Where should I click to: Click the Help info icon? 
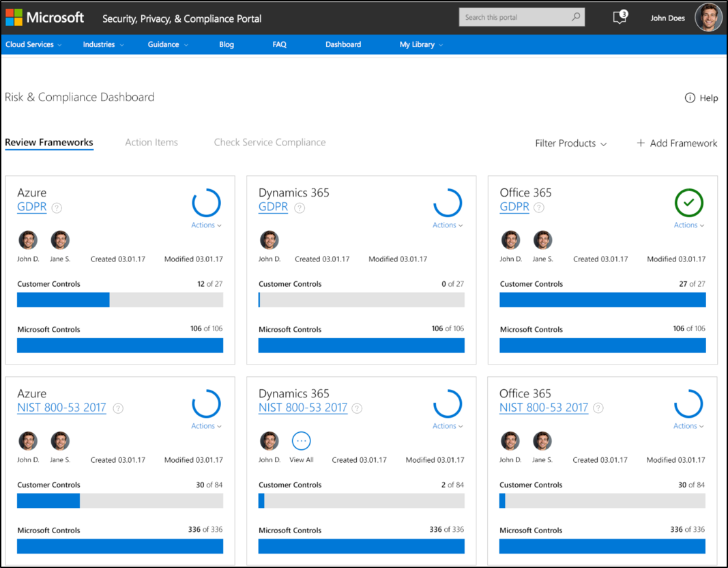tap(690, 98)
